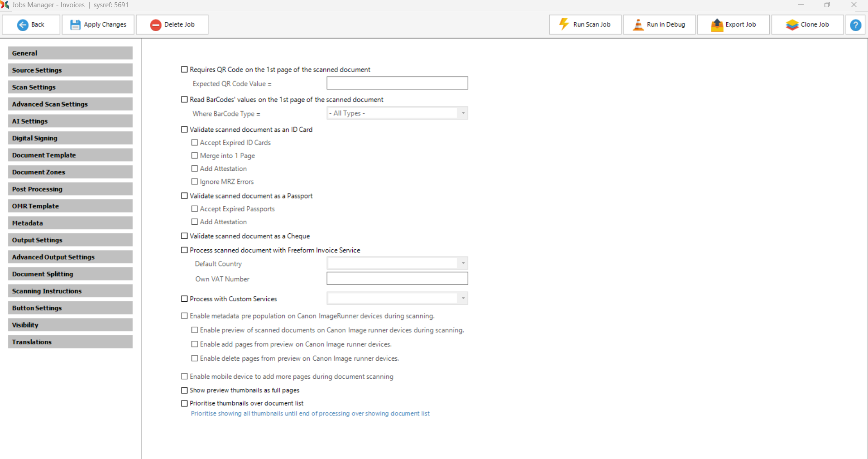Enable Validate scanned document as a Passport
The height and width of the screenshot is (459, 868).
click(x=184, y=196)
